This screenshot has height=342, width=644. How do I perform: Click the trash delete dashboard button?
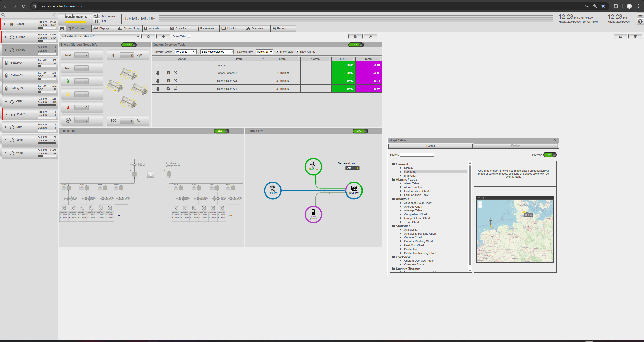635,37
